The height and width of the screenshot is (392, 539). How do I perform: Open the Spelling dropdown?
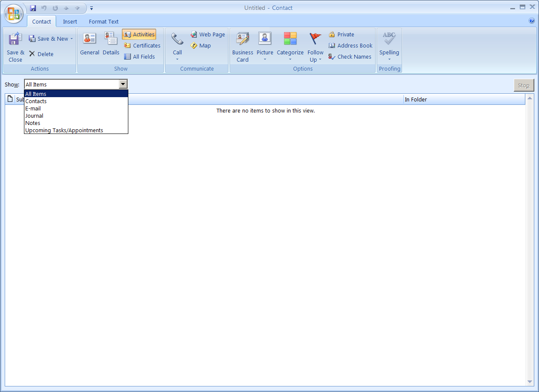click(x=389, y=47)
